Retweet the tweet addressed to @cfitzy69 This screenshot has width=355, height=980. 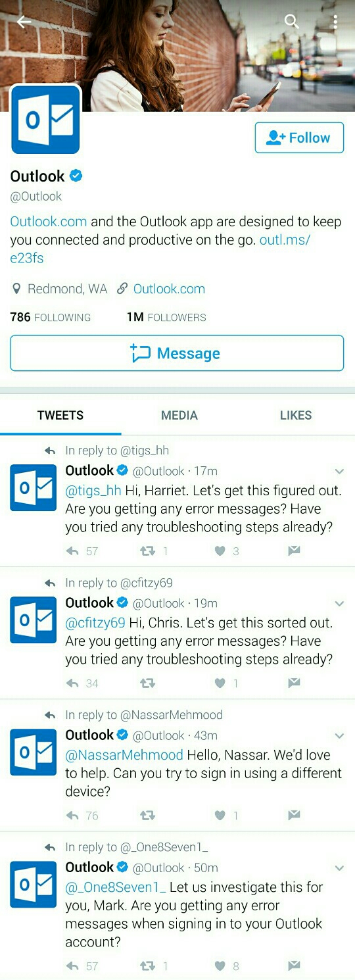tap(147, 683)
